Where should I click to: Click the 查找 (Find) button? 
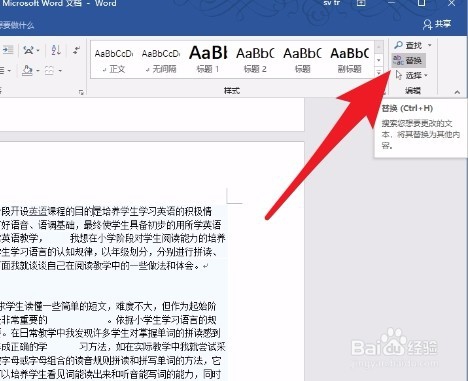coord(408,45)
